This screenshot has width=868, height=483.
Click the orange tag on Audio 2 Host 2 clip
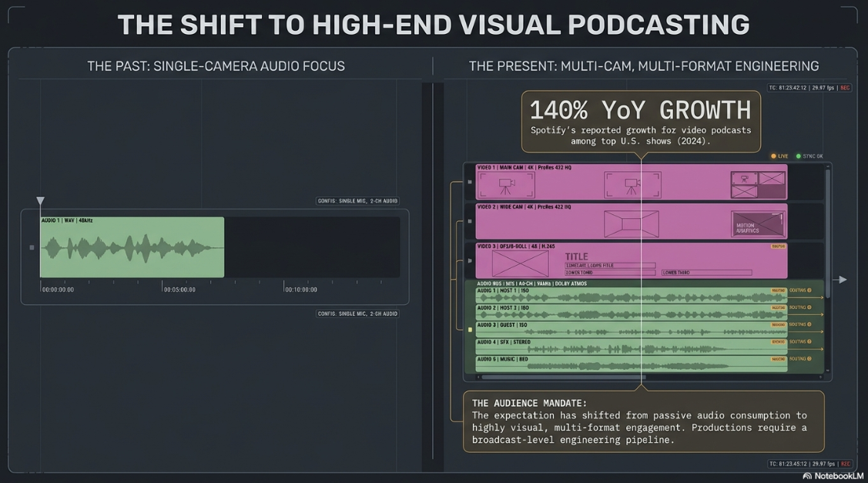pos(779,307)
